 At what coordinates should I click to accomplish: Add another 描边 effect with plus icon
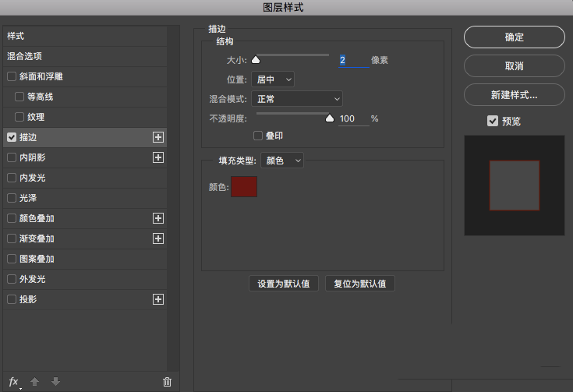pos(158,137)
